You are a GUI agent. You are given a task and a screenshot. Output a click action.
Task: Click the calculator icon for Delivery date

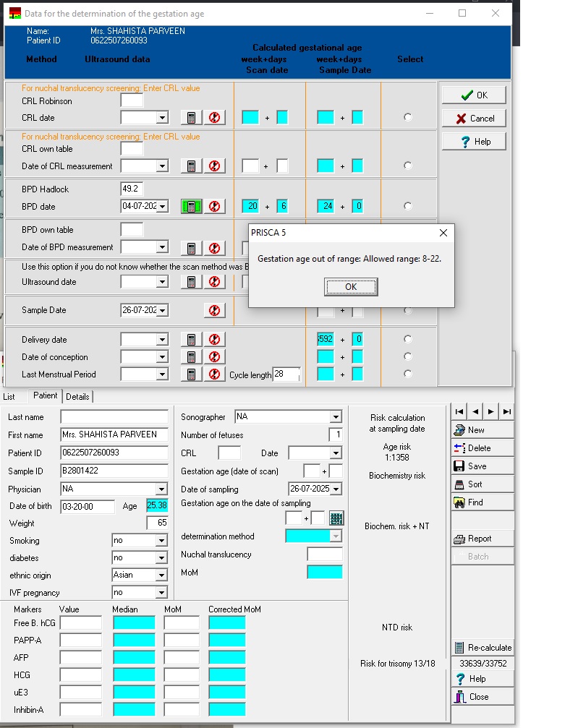click(190, 340)
